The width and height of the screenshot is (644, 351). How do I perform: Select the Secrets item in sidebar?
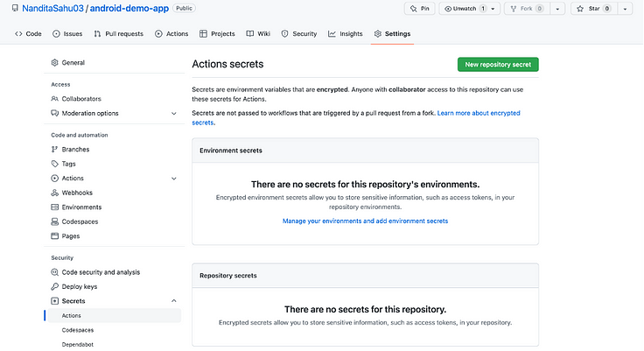(x=73, y=301)
